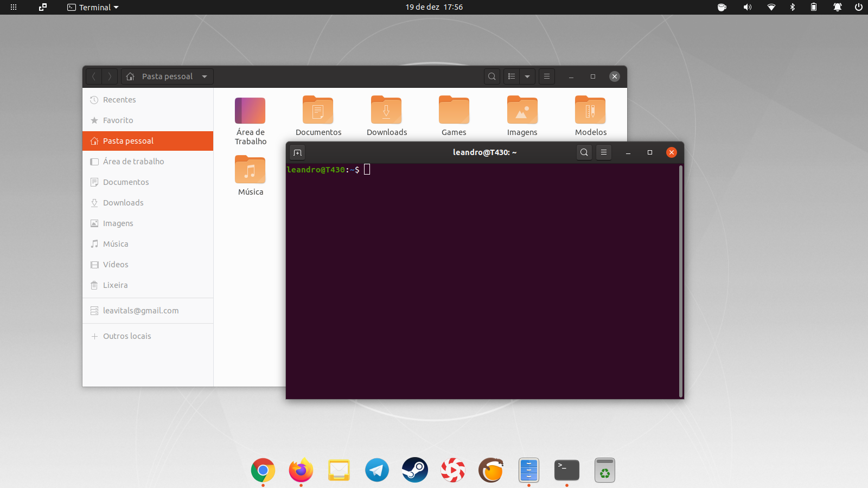Select Documentos in the sidebar
Viewport: 868px width, 488px height.
click(148, 182)
